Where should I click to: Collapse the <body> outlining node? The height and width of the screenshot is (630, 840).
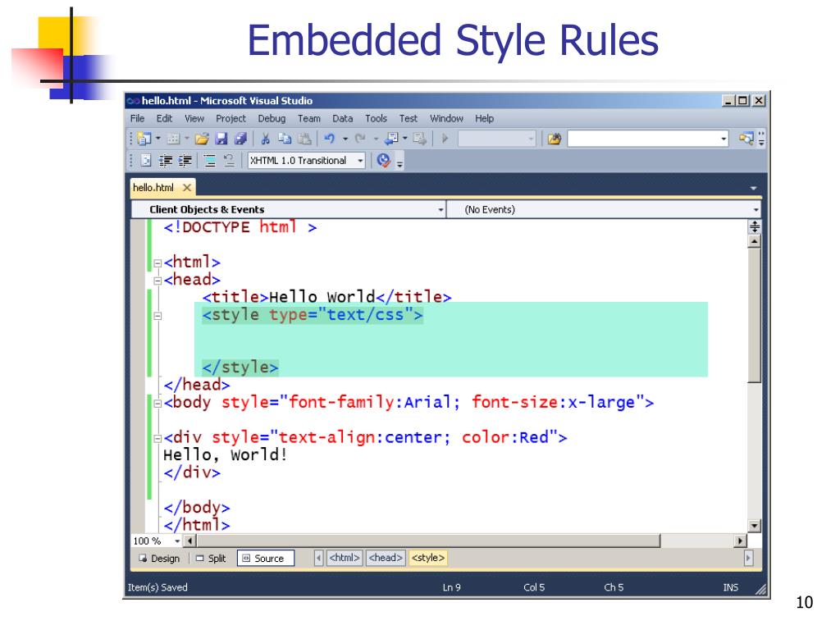[157, 404]
